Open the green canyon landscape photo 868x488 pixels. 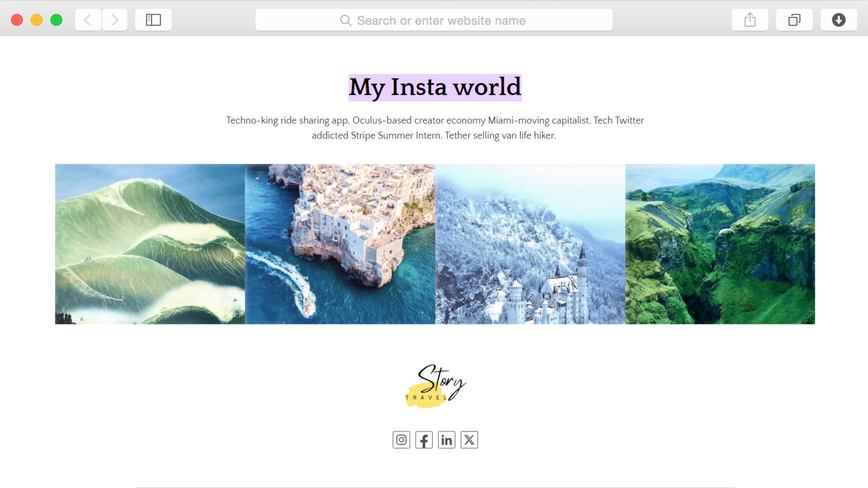point(720,244)
